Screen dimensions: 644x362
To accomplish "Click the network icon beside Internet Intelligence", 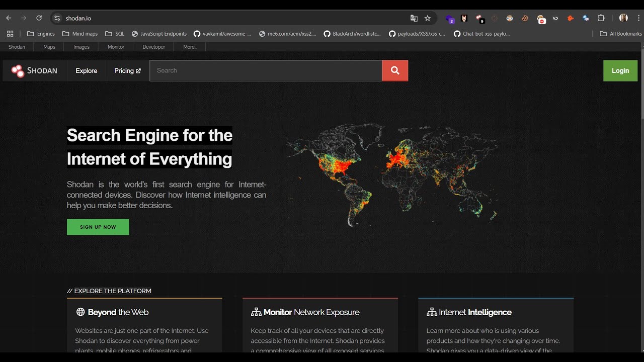I will [432, 312].
